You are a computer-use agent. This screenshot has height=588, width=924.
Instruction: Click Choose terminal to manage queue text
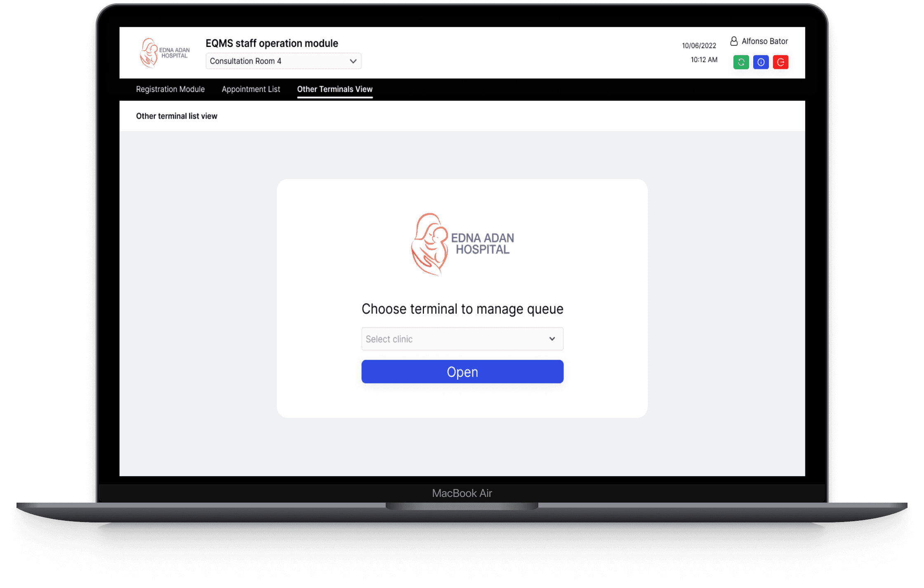click(462, 309)
